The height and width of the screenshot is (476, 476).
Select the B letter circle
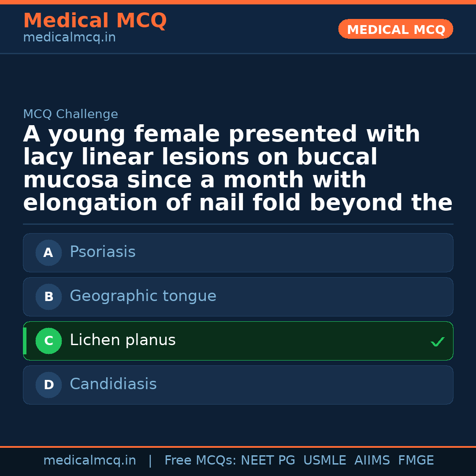[48, 297]
